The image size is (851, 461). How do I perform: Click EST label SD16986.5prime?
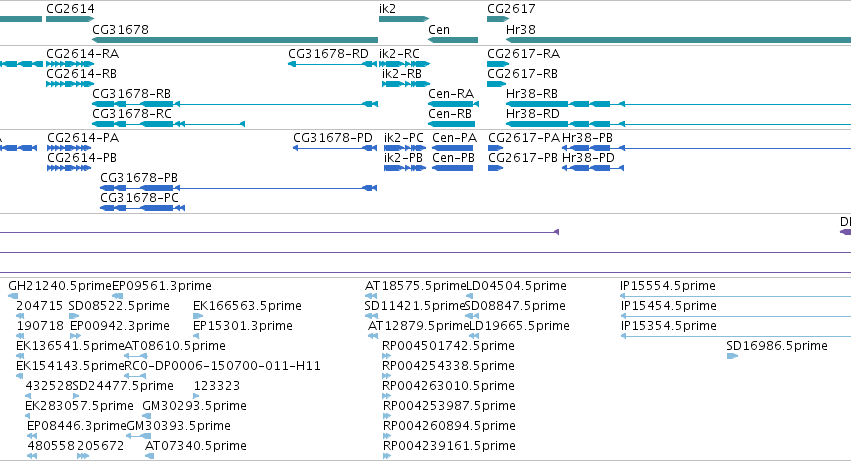coord(777,346)
